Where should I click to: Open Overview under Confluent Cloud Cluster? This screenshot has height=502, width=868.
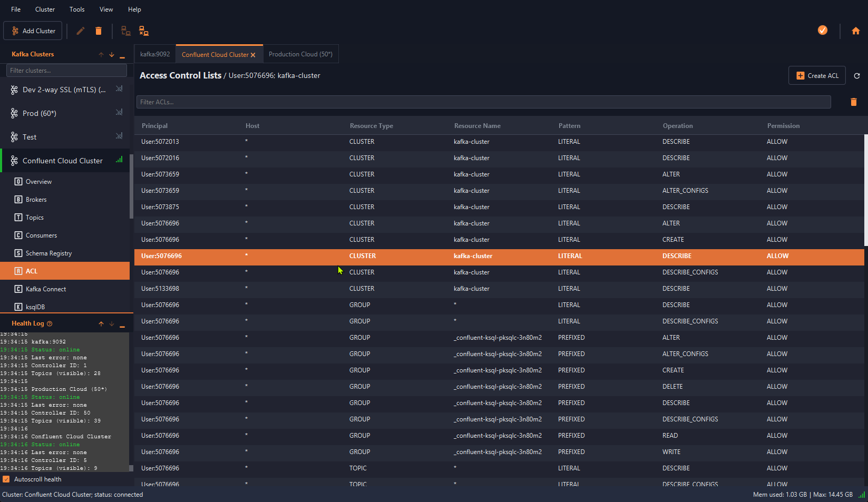65,182
